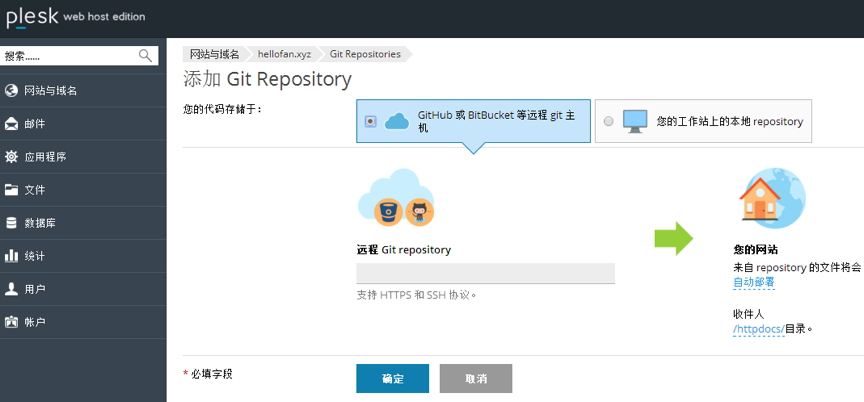
Task: Go to hellofan.xyz breadcrumb
Action: 284,54
